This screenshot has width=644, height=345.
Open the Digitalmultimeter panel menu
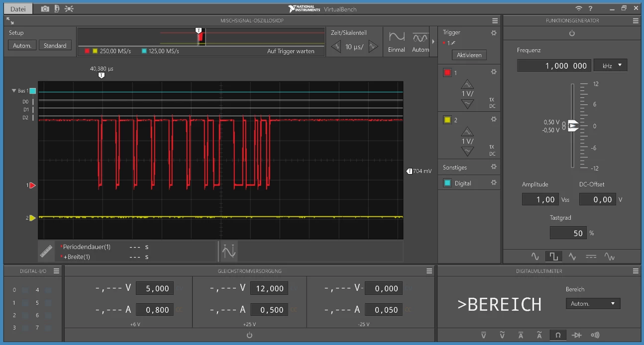click(636, 271)
